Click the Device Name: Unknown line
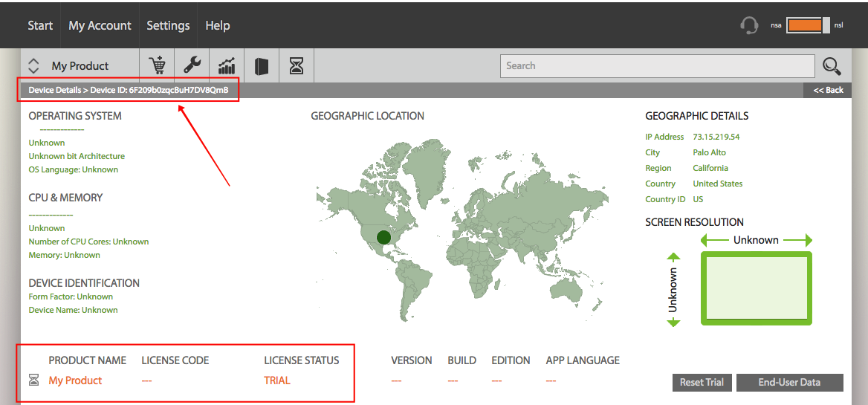Viewport: 868px width, 405px height. 73,310
